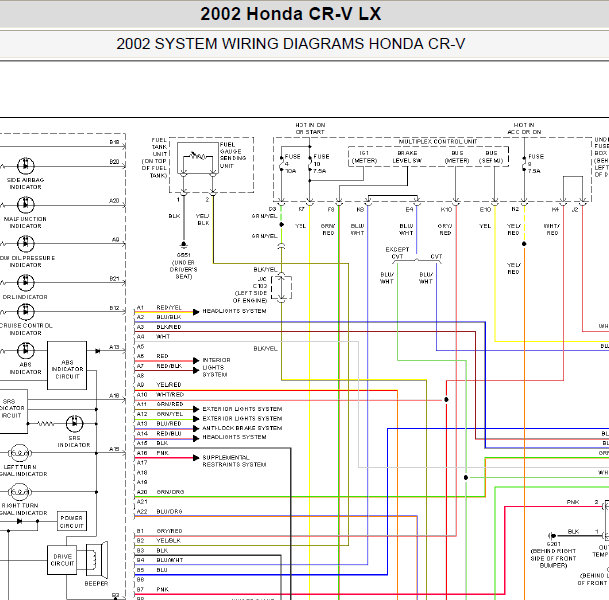Image resolution: width=609 pixels, height=600 pixels.
Task: Select the G551 ground symbol
Action: tap(184, 245)
